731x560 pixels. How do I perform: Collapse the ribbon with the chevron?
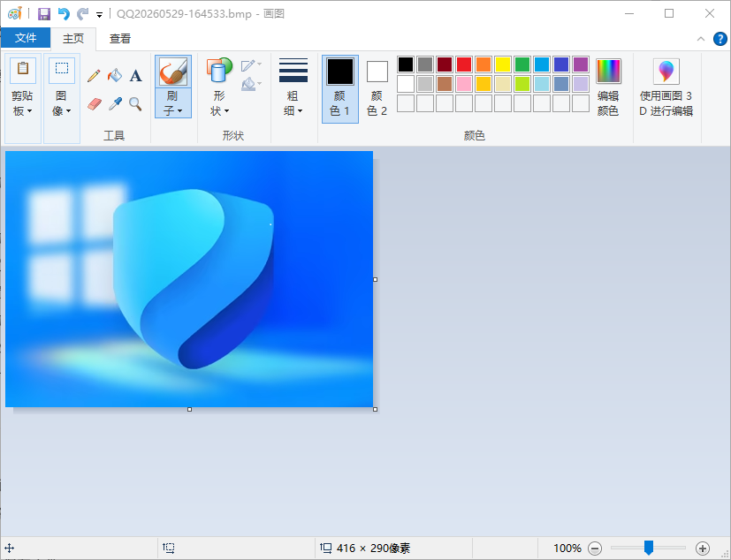click(x=701, y=39)
